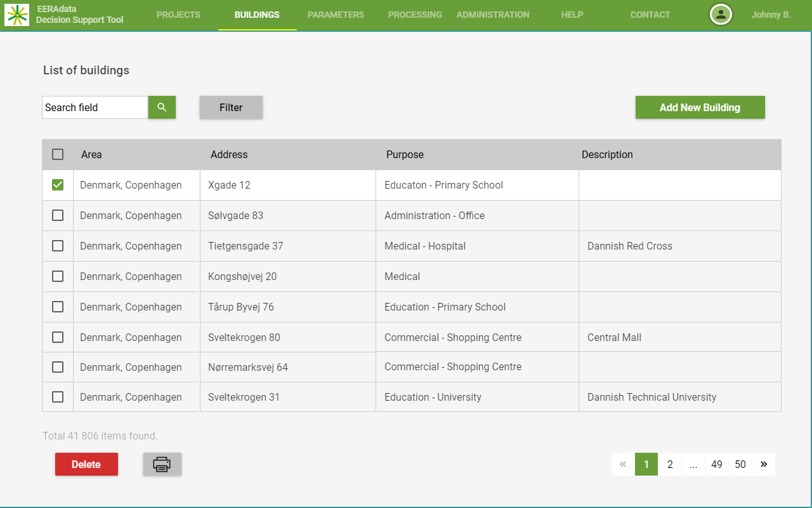Image resolution: width=812 pixels, height=508 pixels.
Task: Click the Add New Building button
Action: tap(700, 107)
